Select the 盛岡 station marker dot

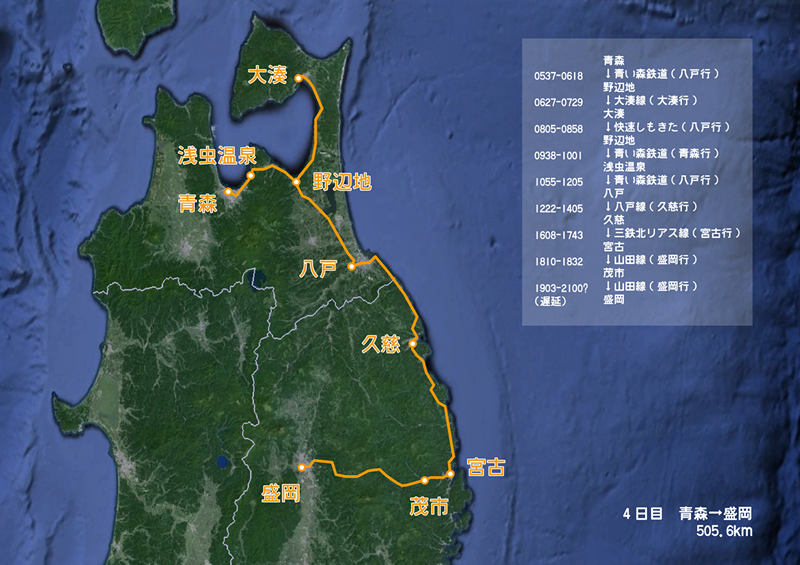coord(301,467)
